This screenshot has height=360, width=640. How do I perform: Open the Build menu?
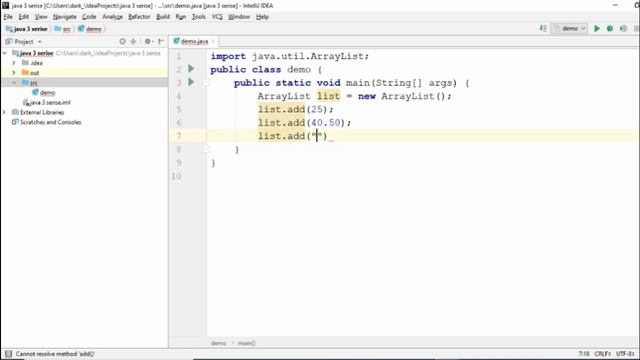(163, 17)
